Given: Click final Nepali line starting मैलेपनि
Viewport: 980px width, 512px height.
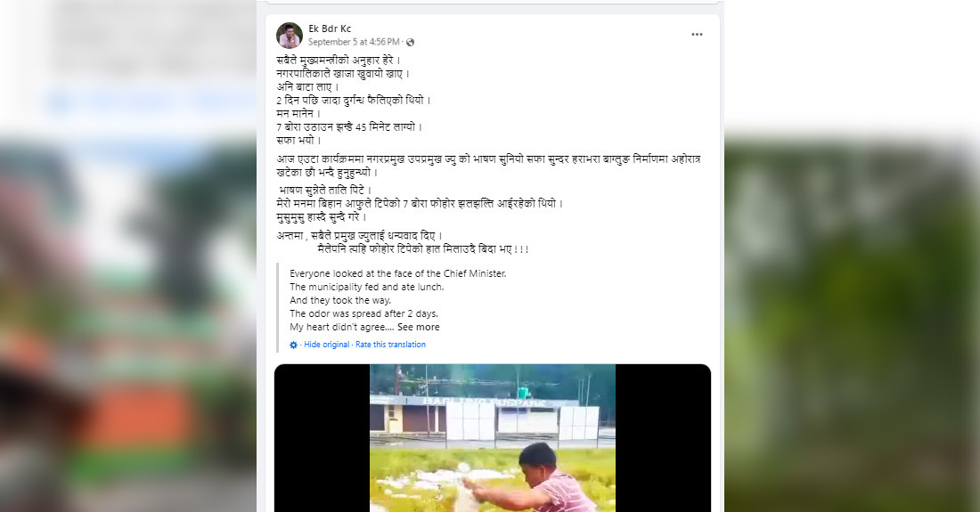Looking at the screenshot, I should pos(423,249).
